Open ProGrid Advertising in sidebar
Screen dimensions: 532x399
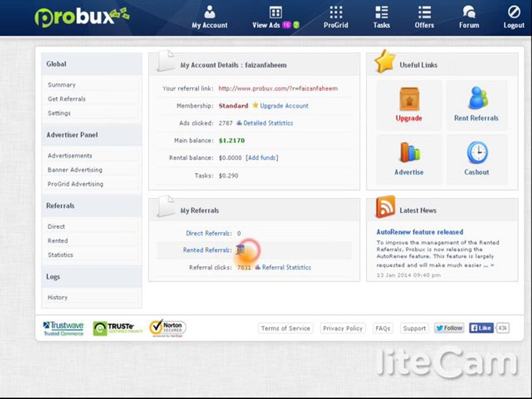[75, 184]
